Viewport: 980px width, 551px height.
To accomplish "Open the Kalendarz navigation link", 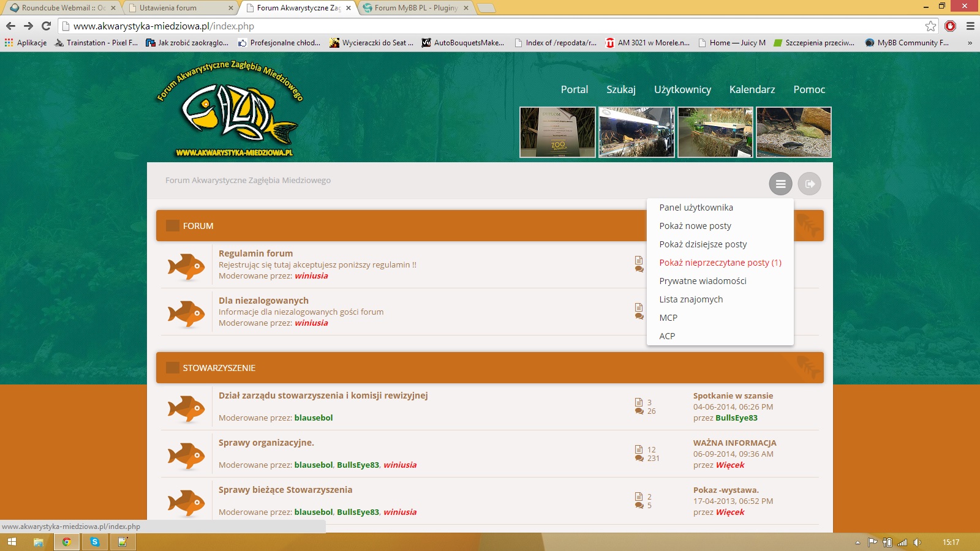I will 752,89.
